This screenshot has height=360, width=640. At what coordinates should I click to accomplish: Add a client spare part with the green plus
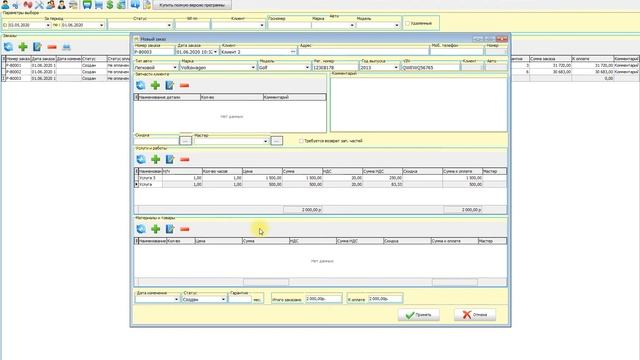pyautogui.click(x=155, y=85)
